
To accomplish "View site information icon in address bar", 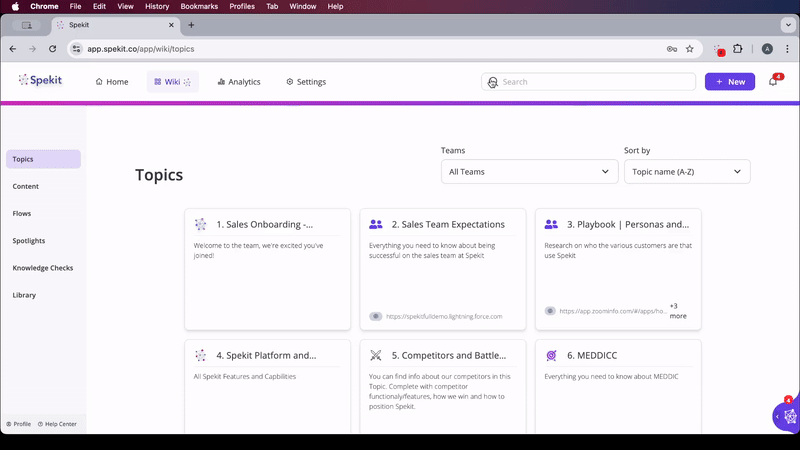I will [77, 49].
